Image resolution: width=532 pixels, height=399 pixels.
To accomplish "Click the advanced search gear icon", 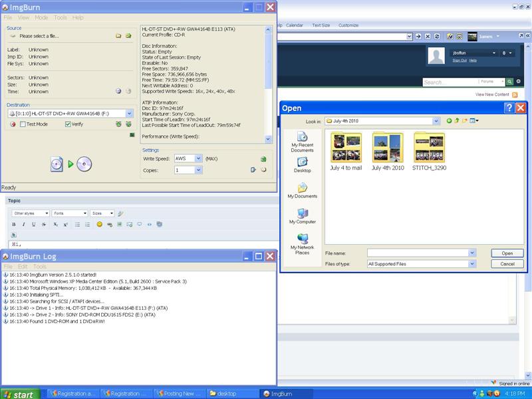I will [519, 81].
